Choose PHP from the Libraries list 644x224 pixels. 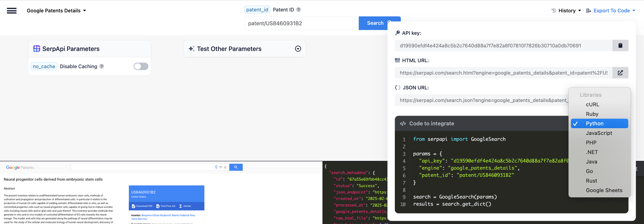[600, 143]
